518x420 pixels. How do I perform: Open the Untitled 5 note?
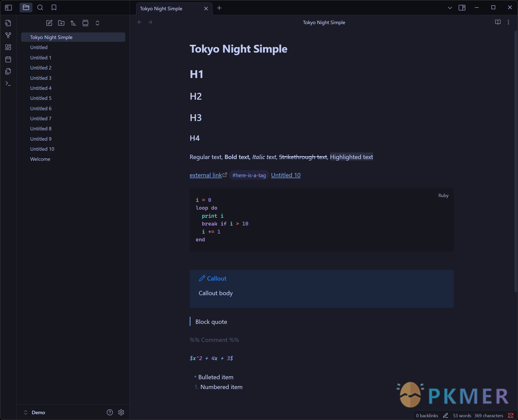[73, 98]
